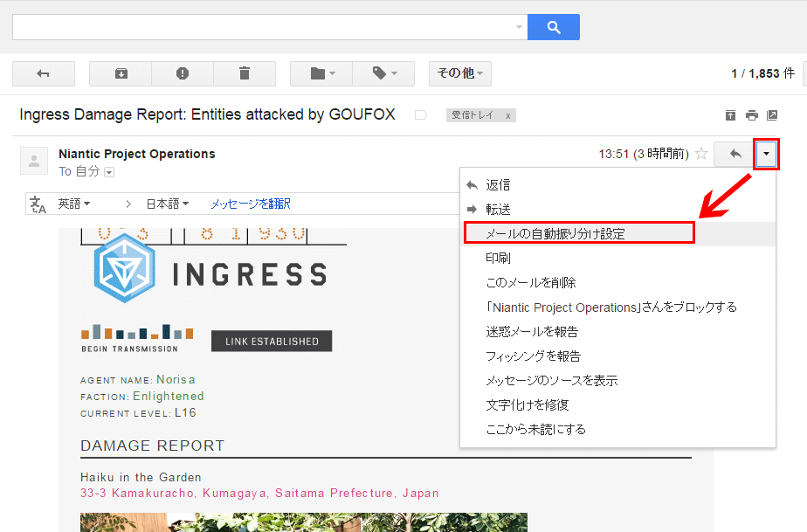Select メールの自動振り分け設定 menu item
This screenshot has height=532, width=807.
click(555, 234)
